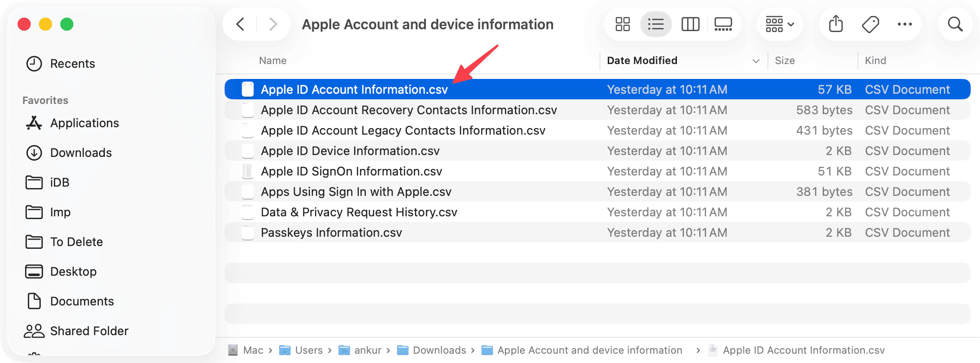
Task: Switch to column view
Action: tap(690, 24)
